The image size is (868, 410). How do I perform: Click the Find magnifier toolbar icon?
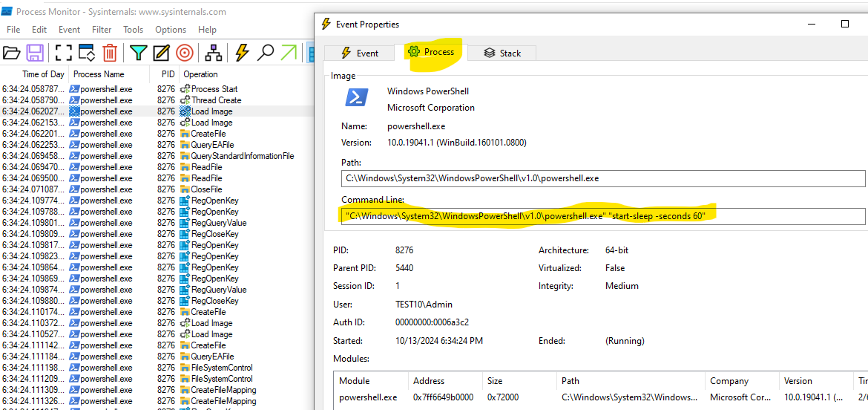[x=266, y=53]
